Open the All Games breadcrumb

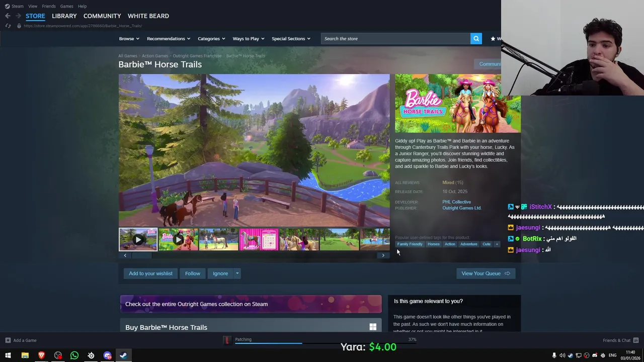127,56
